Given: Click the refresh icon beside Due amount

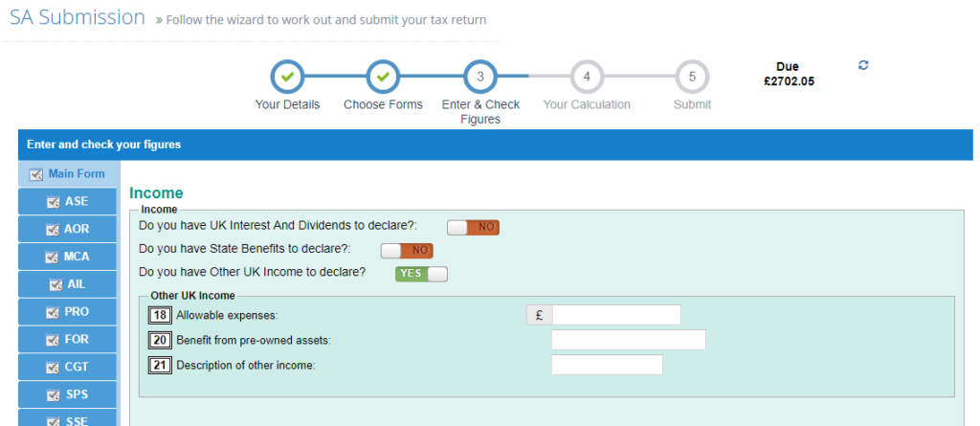Looking at the screenshot, I should coord(863,65).
